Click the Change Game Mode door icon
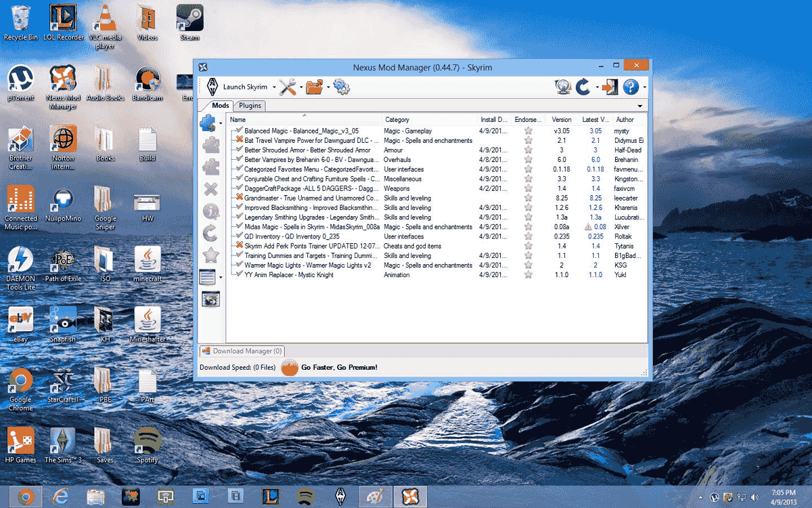 point(610,87)
